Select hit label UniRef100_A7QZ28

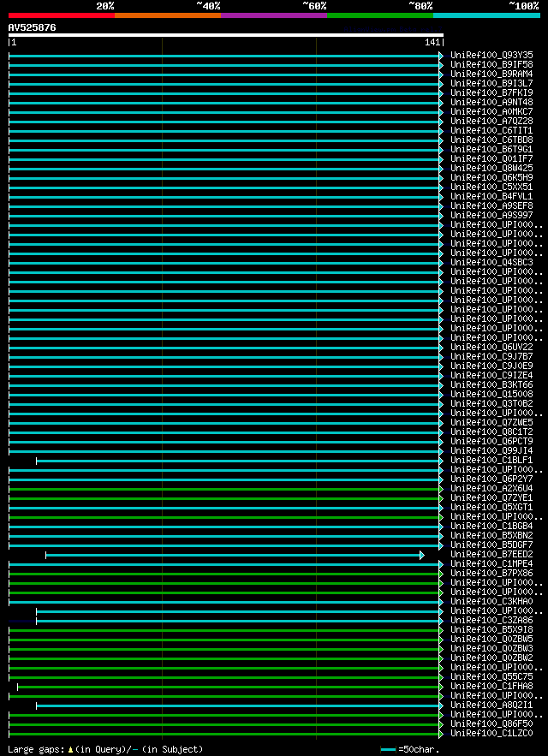click(x=491, y=121)
